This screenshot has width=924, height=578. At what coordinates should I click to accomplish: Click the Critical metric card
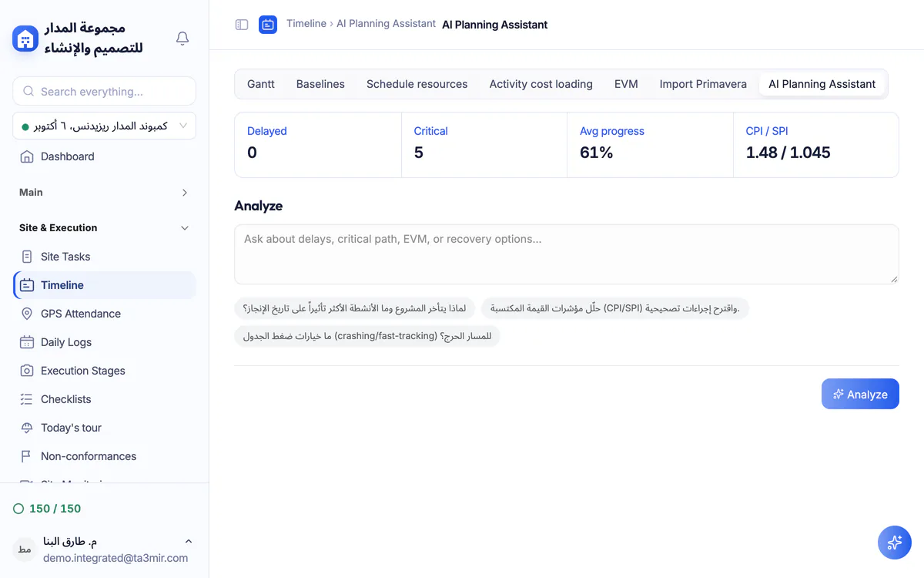point(484,145)
